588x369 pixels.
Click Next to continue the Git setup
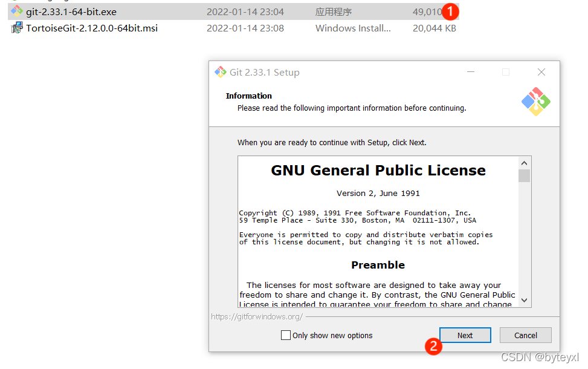[x=465, y=335]
